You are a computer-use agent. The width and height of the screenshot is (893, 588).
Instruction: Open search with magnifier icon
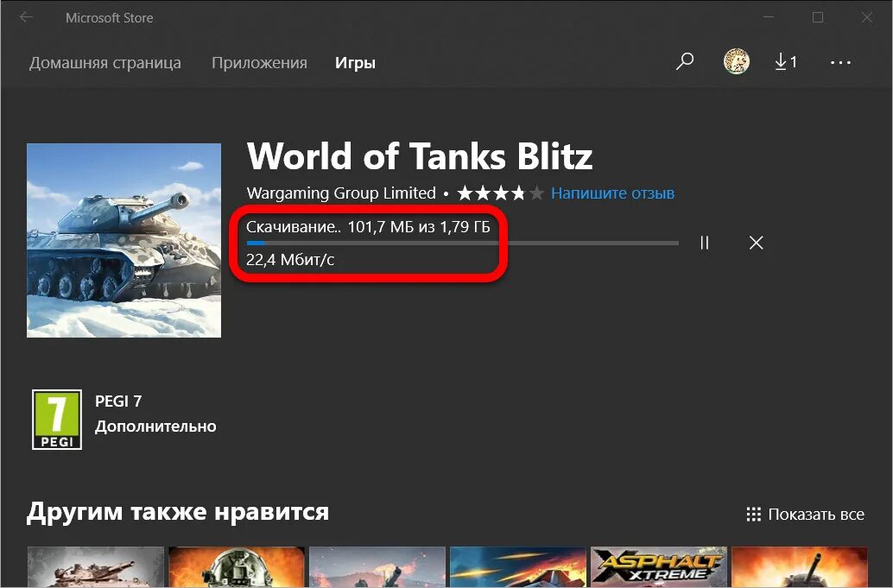click(x=685, y=61)
